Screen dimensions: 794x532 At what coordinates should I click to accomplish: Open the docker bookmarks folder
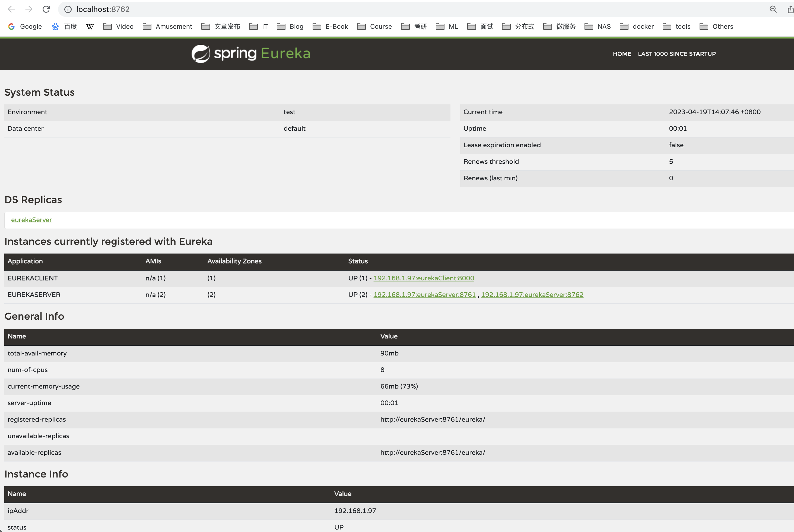(637, 27)
